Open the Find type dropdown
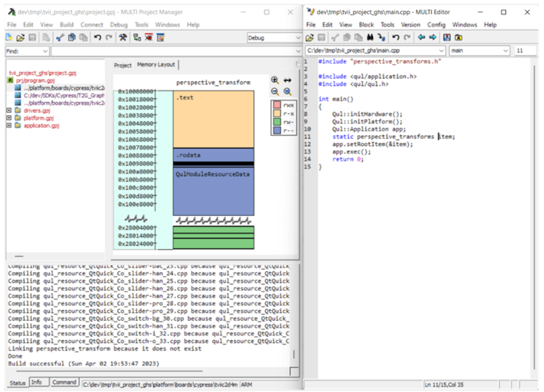The height and width of the screenshot is (392, 544). point(45,51)
